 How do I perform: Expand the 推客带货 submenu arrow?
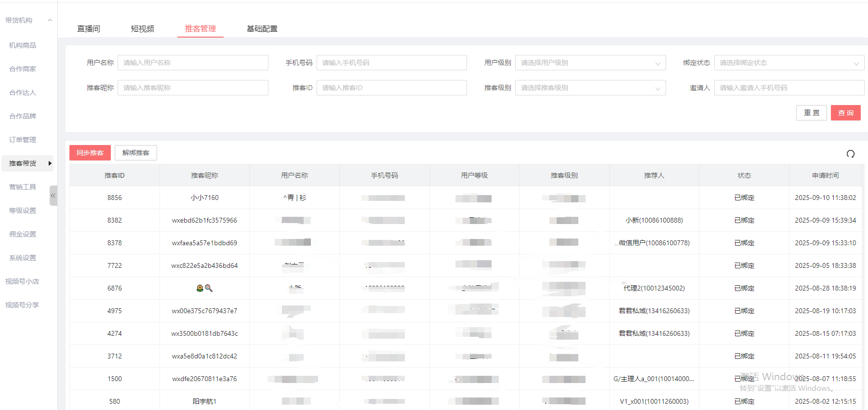(50, 163)
